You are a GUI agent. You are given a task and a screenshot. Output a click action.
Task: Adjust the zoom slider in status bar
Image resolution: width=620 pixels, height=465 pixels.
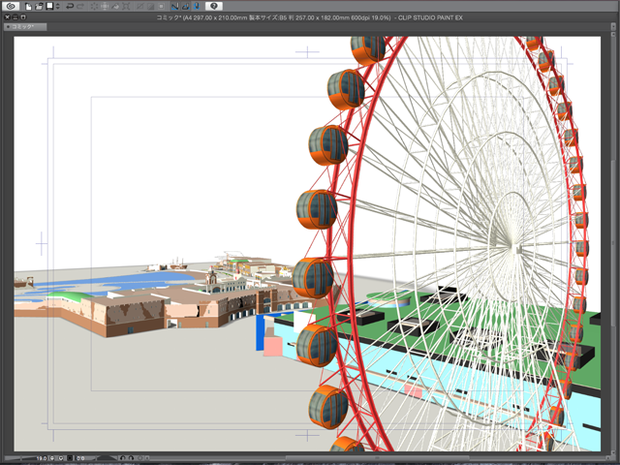coord(20,458)
